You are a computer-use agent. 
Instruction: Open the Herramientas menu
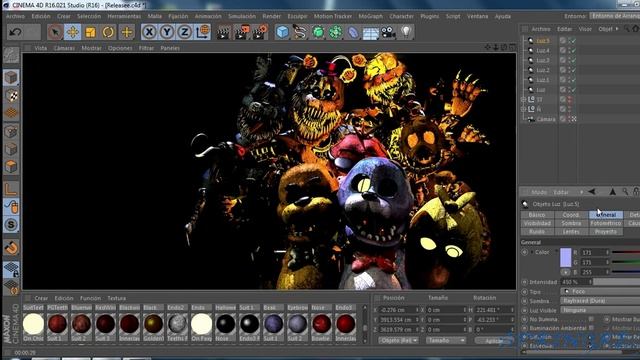tap(124, 16)
